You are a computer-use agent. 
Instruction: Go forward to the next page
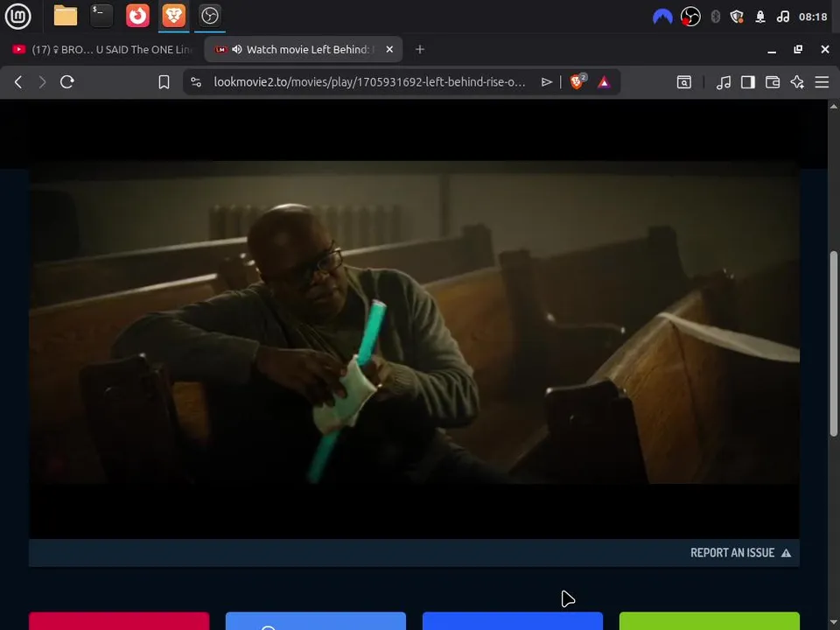[x=42, y=82]
